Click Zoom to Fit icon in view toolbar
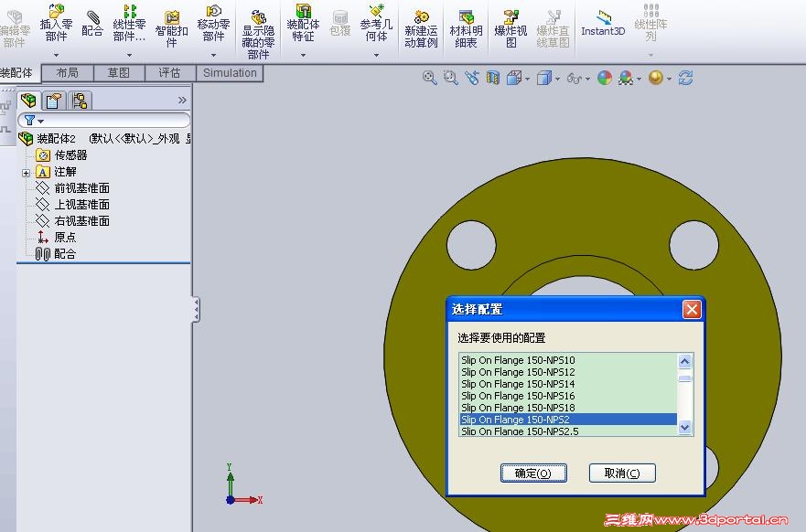 pyautogui.click(x=429, y=78)
